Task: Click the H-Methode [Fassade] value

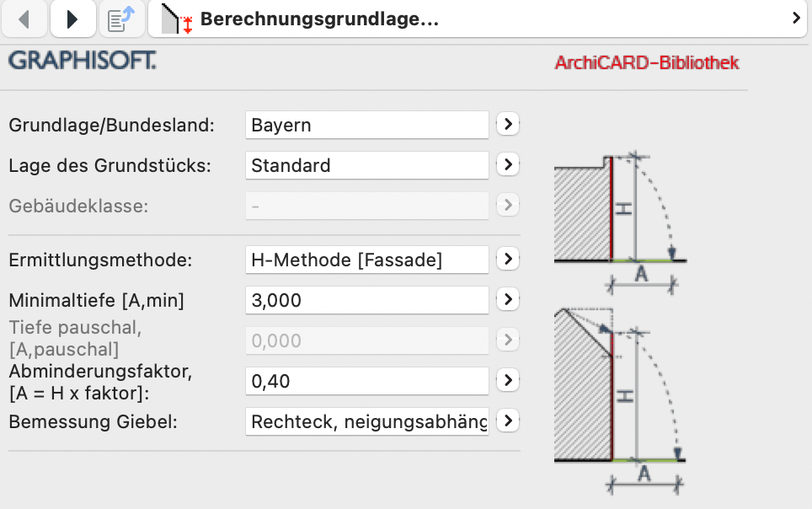Action: tap(366, 260)
